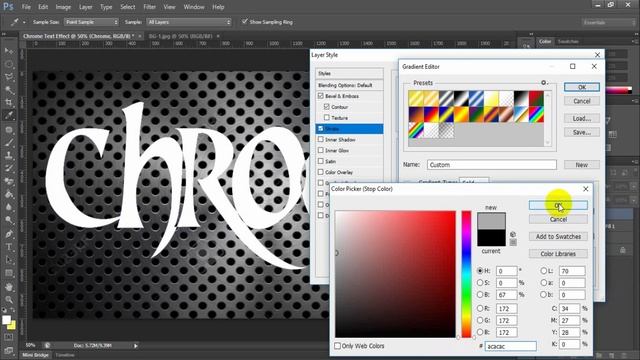
Task: Open the Mini Bridge tab
Action: tap(35, 355)
